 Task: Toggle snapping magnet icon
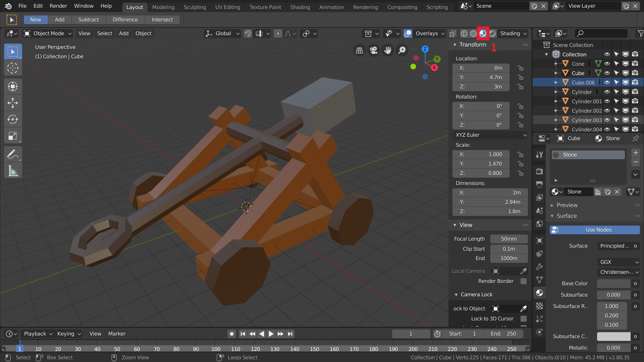click(x=248, y=34)
